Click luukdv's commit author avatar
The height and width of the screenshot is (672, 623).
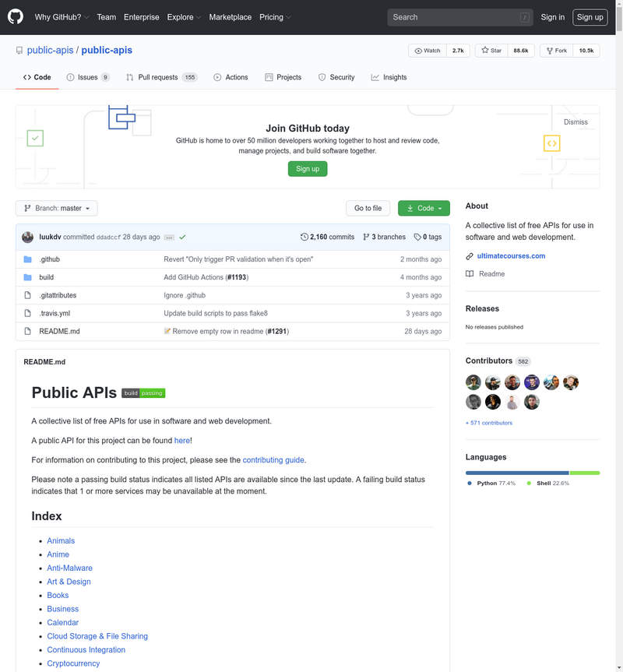point(28,237)
